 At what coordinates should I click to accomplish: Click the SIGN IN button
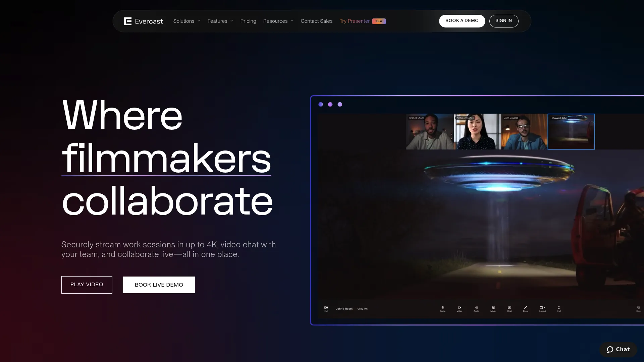(503, 21)
